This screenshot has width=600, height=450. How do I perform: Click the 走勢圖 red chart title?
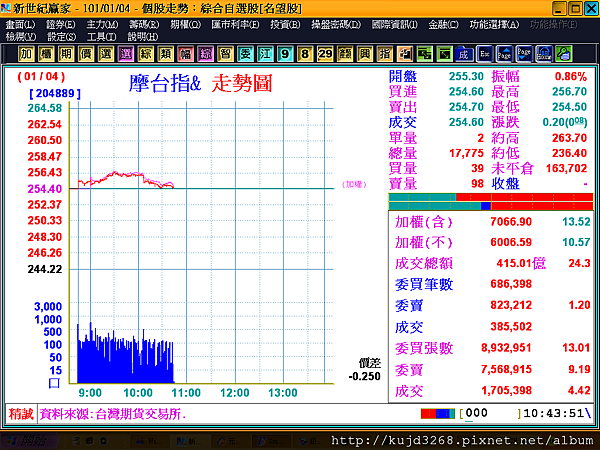click(x=242, y=83)
